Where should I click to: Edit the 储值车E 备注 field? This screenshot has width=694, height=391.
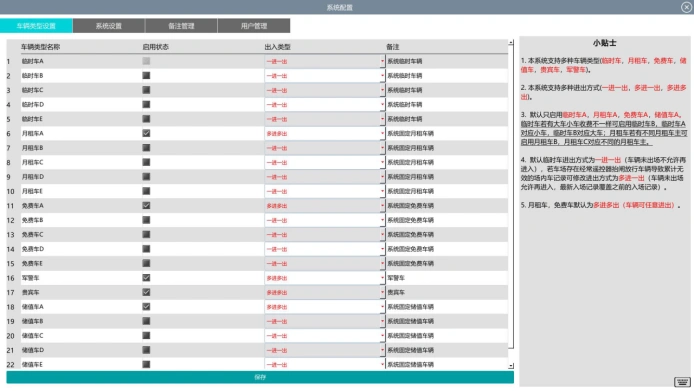tap(447, 364)
